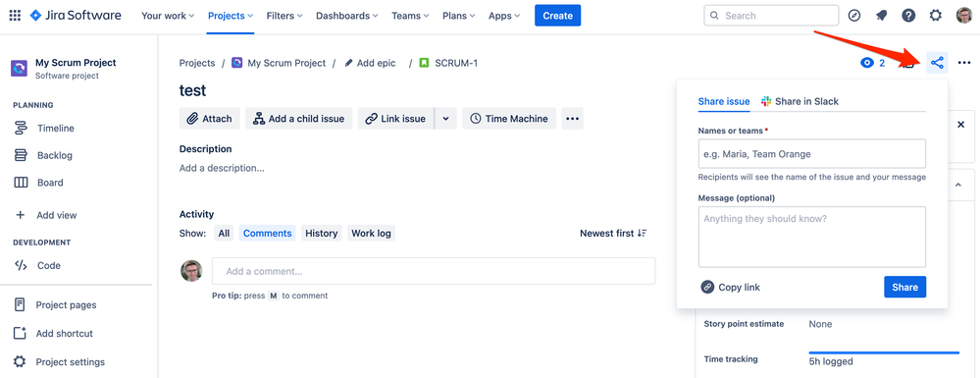Click the Slack icon in Share in Slack
The image size is (980, 378).
coord(766,101)
